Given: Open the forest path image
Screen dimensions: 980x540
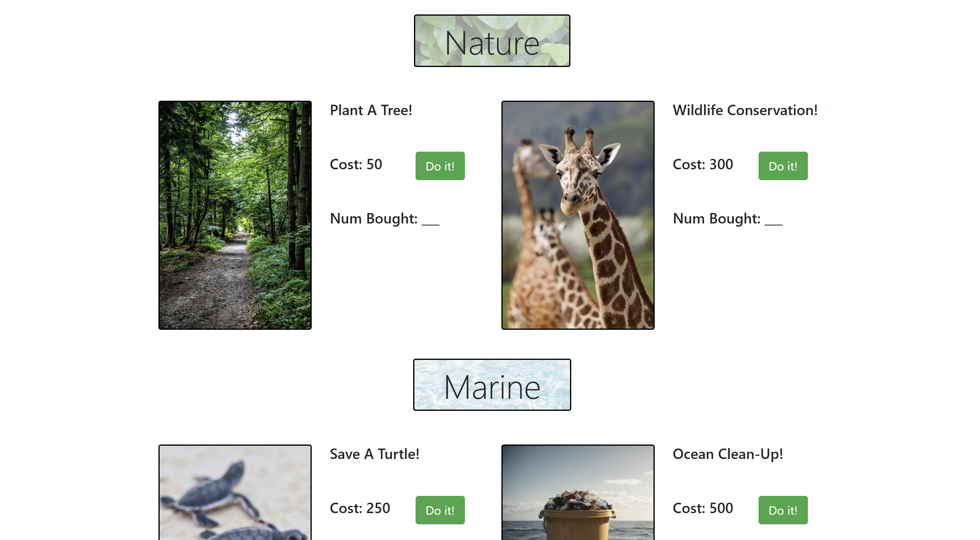Looking at the screenshot, I should [235, 215].
